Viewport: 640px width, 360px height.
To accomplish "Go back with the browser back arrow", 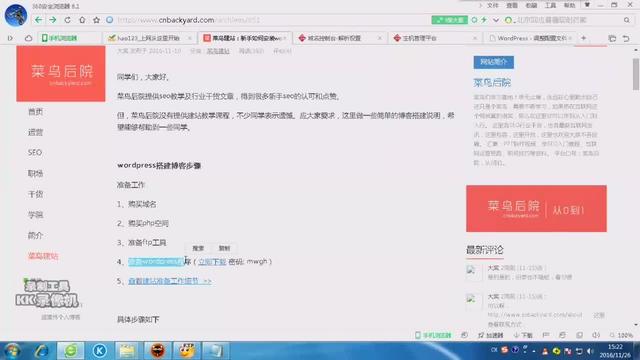I will tap(38, 20).
